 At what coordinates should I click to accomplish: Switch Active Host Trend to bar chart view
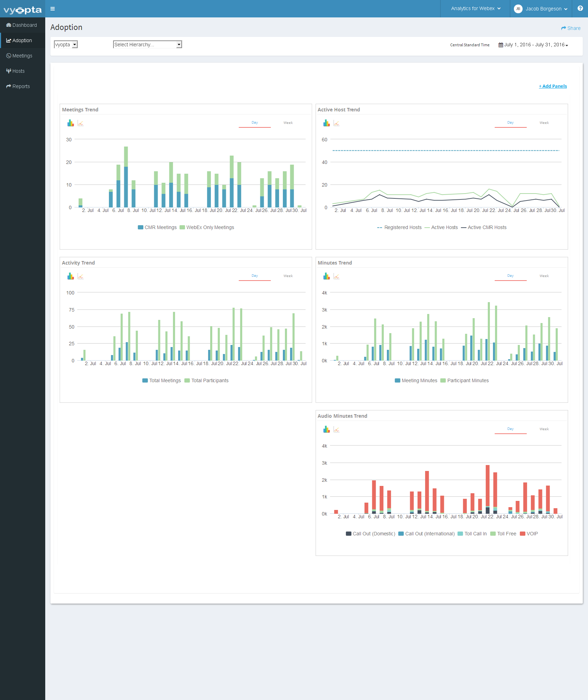coord(326,123)
